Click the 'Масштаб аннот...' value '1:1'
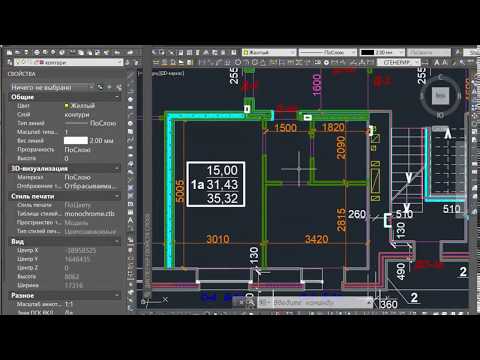The height and width of the screenshot is (360, 480). coord(69,304)
